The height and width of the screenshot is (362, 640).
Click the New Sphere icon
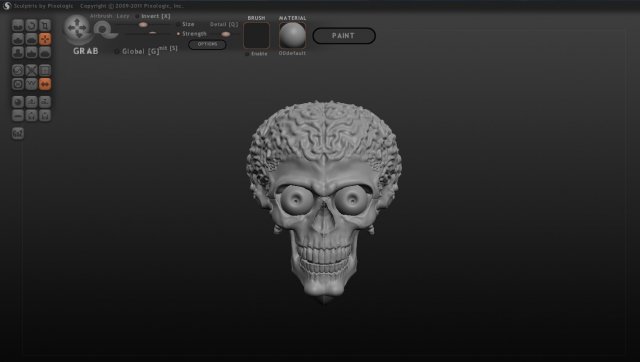[x=18, y=102]
